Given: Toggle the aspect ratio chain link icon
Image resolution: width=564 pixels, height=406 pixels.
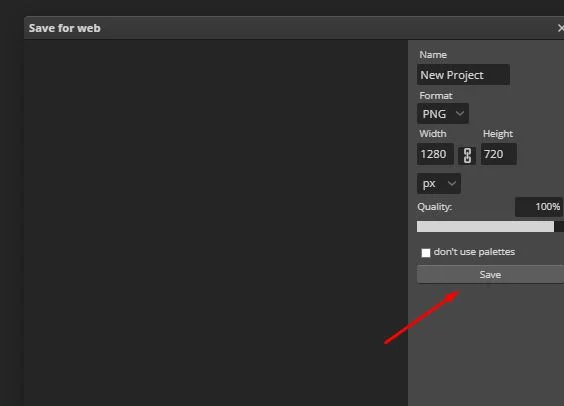Looking at the screenshot, I should click(467, 155).
